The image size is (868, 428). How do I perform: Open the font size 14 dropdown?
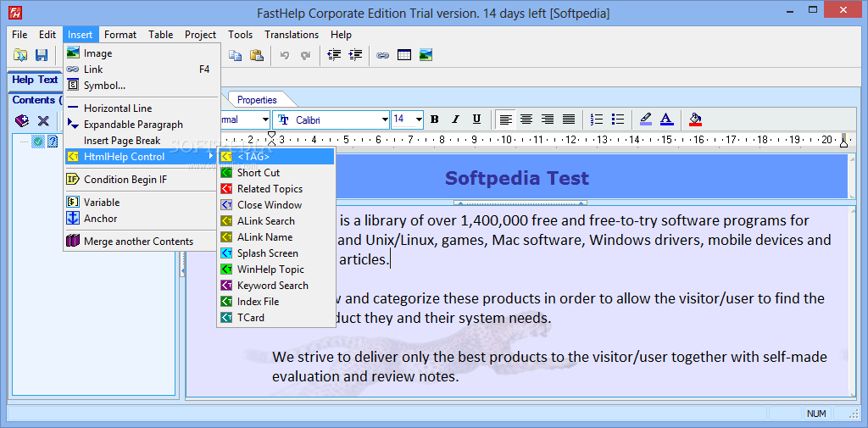pyautogui.click(x=419, y=120)
